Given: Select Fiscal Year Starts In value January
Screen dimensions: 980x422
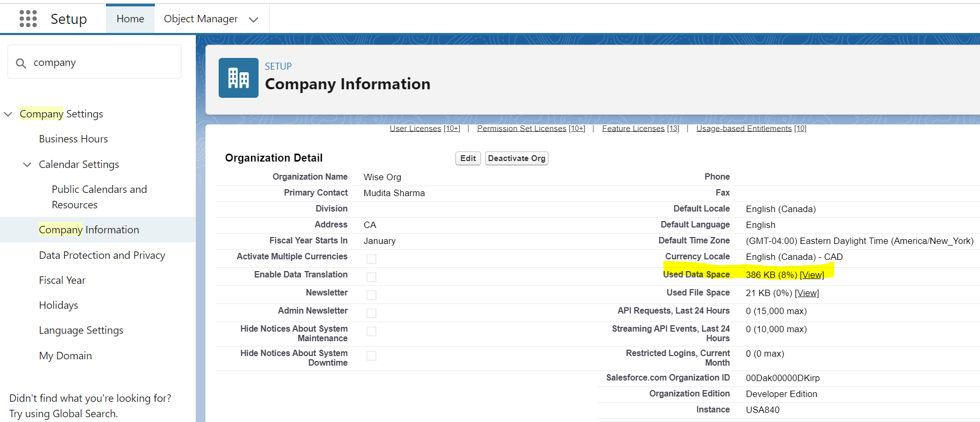Looking at the screenshot, I should (x=380, y=241).
